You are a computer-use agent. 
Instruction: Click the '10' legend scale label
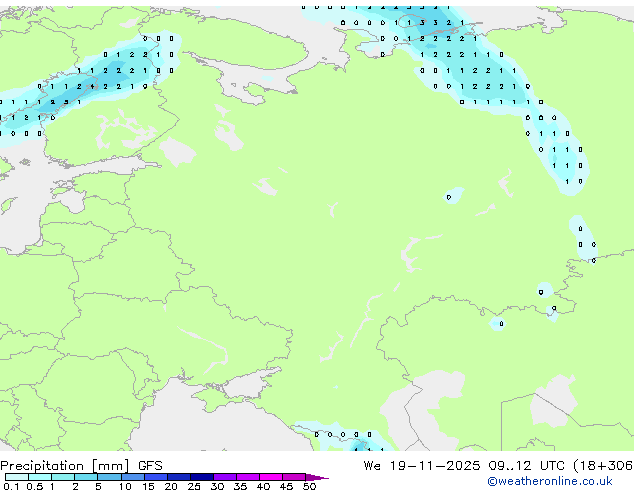pos(125,486)
